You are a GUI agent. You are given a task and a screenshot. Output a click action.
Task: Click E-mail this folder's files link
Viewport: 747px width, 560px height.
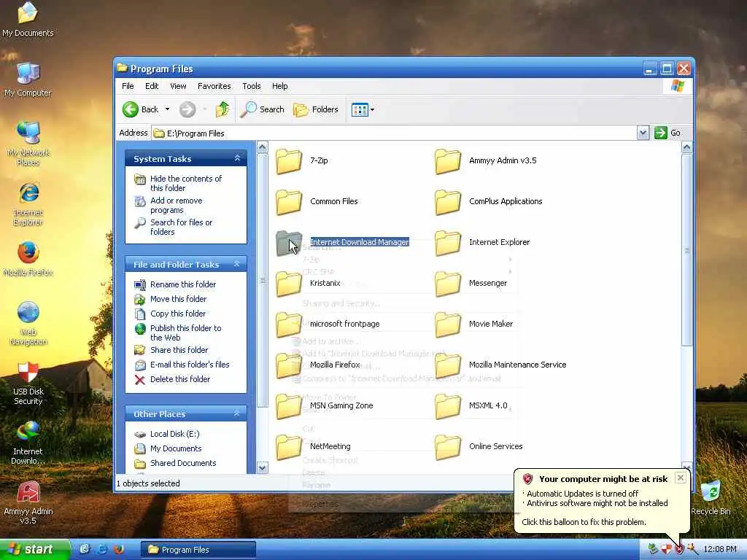[x=190, y=365]
